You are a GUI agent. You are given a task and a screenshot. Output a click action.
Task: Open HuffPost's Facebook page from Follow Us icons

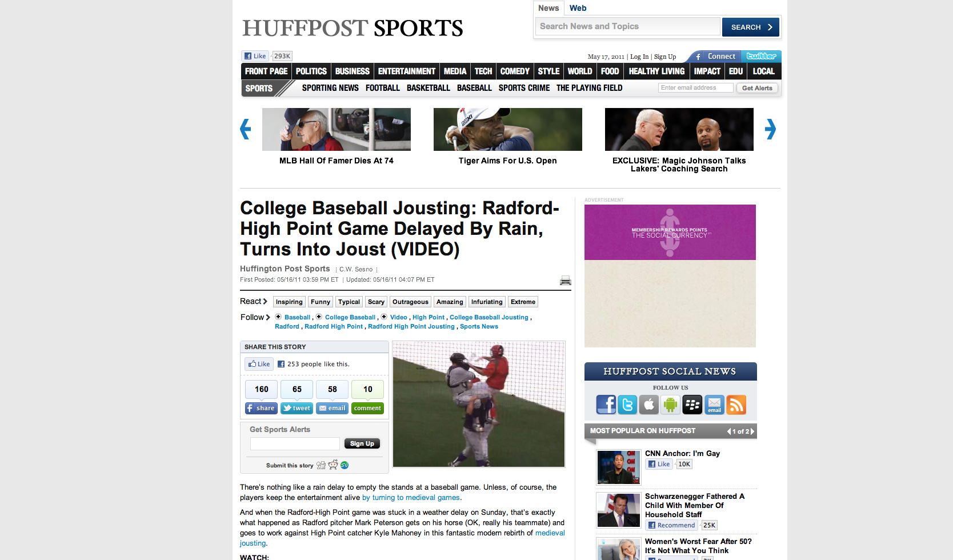coord(606,405)
